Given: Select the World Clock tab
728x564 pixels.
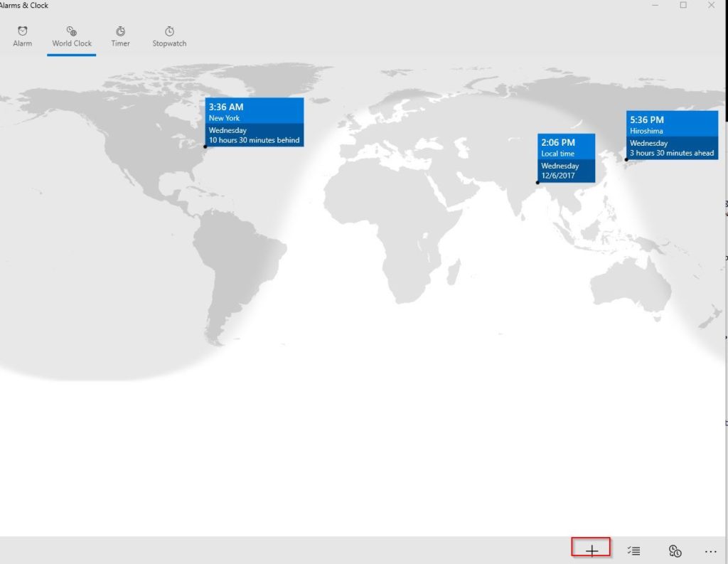Looking at the screenshot, I should click(72, 37).
